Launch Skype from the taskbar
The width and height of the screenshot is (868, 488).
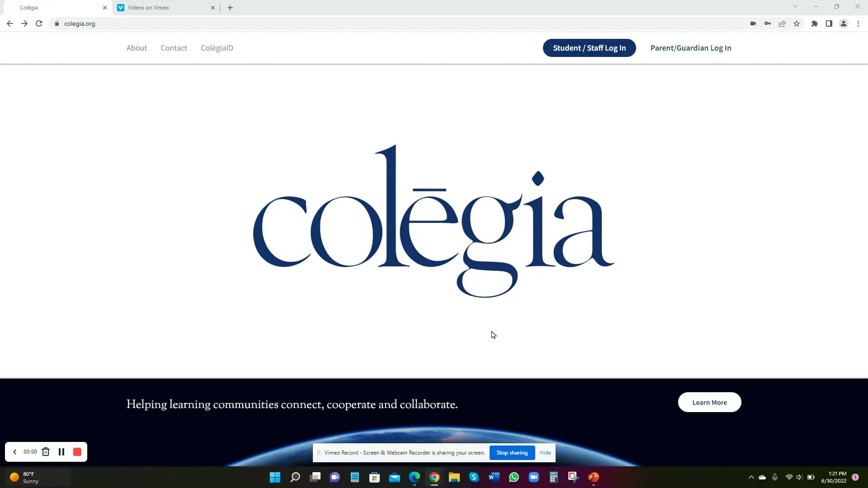pos(474,477)
